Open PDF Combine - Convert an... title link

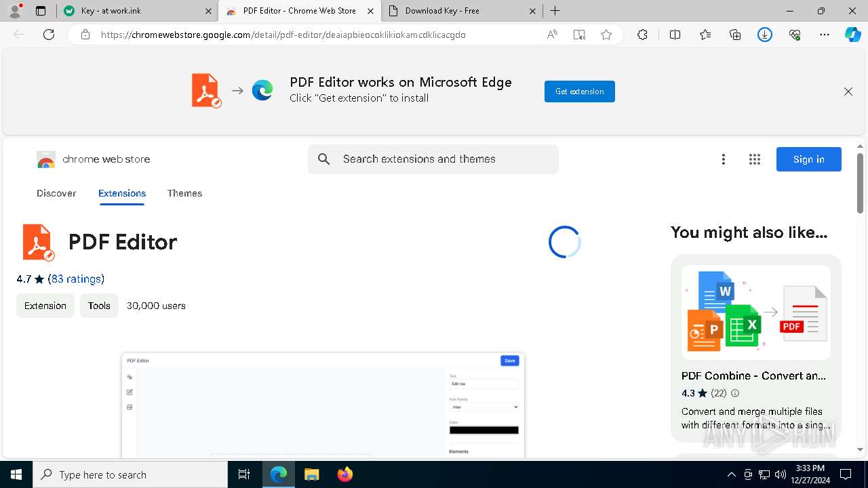point(753,375)
